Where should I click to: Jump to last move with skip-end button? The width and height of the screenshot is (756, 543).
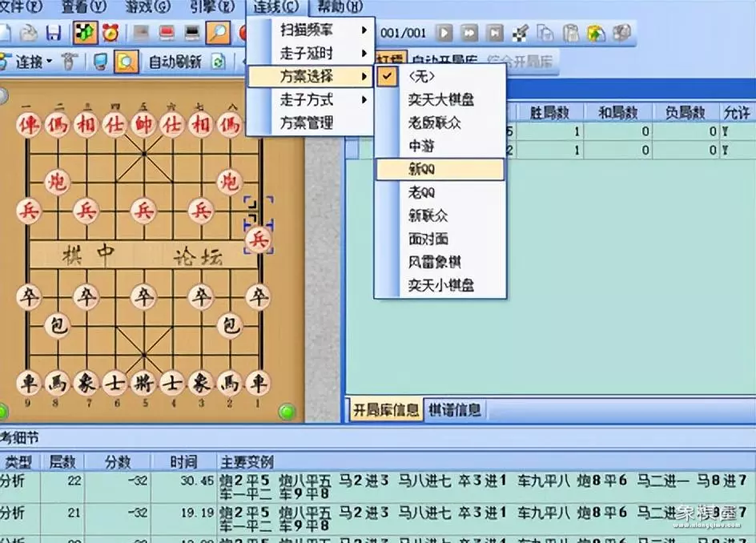[496, 33]
